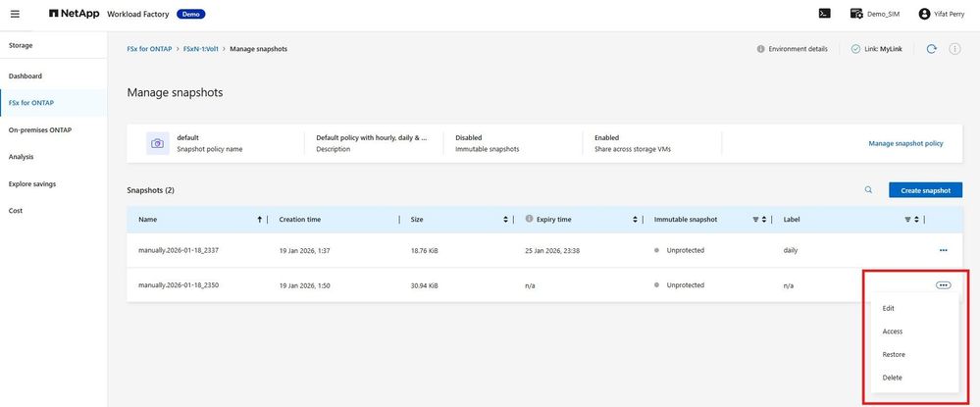
Task: Open the terminal console icon
Action: [824, 14]
